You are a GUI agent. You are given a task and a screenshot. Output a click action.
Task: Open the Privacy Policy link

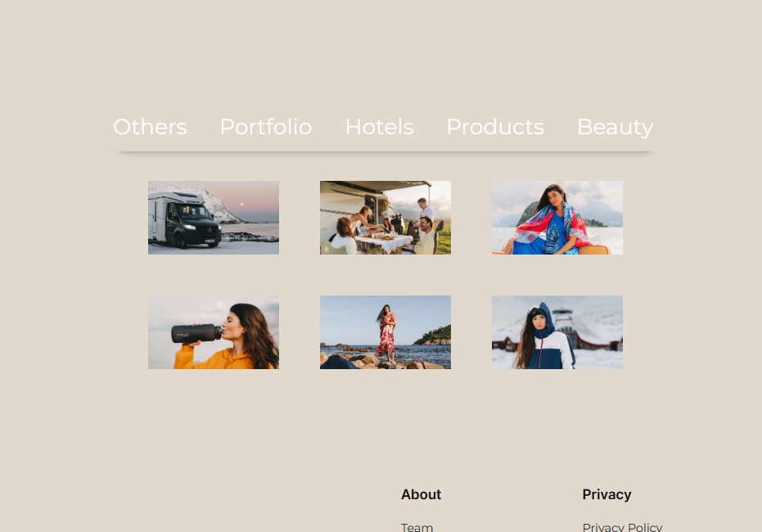(x=622, y=527)
